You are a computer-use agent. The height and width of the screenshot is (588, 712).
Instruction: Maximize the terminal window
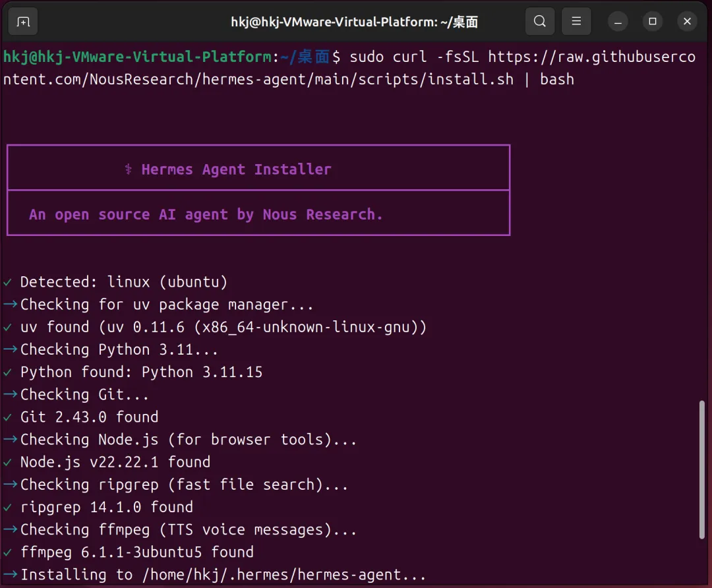[x=653, y=21]
